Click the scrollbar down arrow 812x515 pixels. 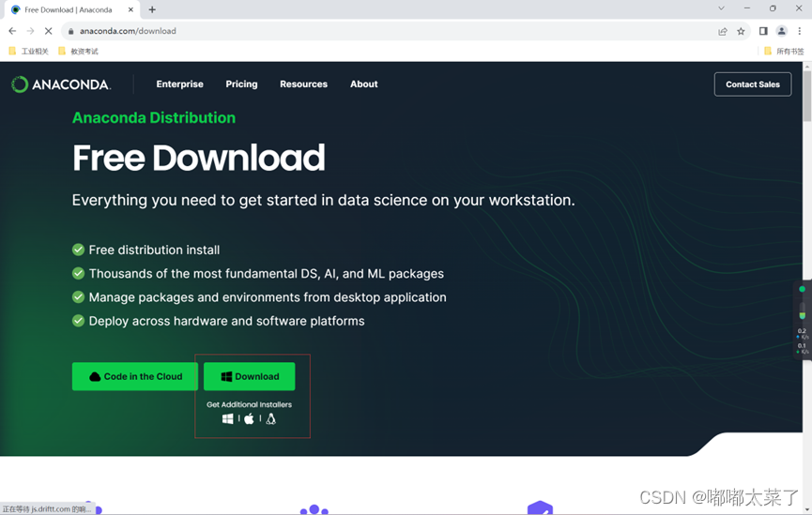coord(806,508)
